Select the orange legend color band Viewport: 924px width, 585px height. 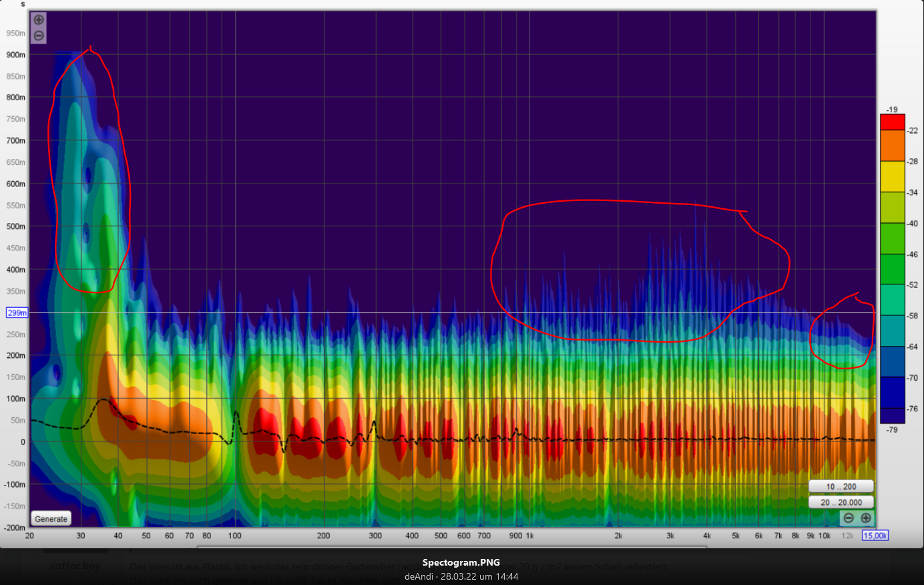(892, 146)
